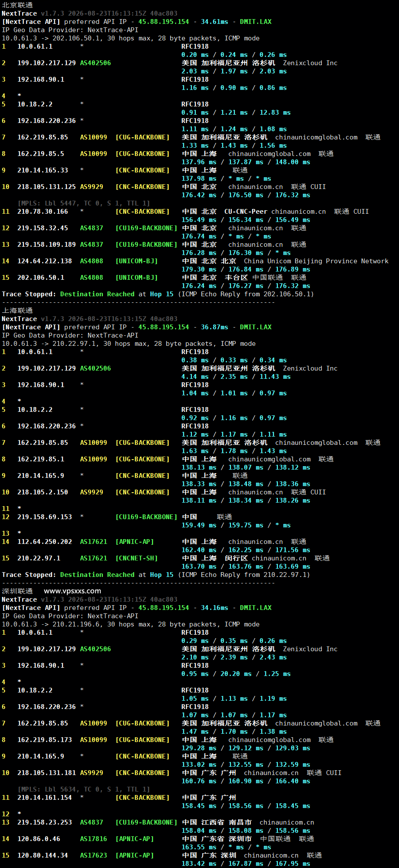Click China Unicom Beijing Province Network text
The image size is (399, 868).
pyautogui.click(x=316, y=261)
